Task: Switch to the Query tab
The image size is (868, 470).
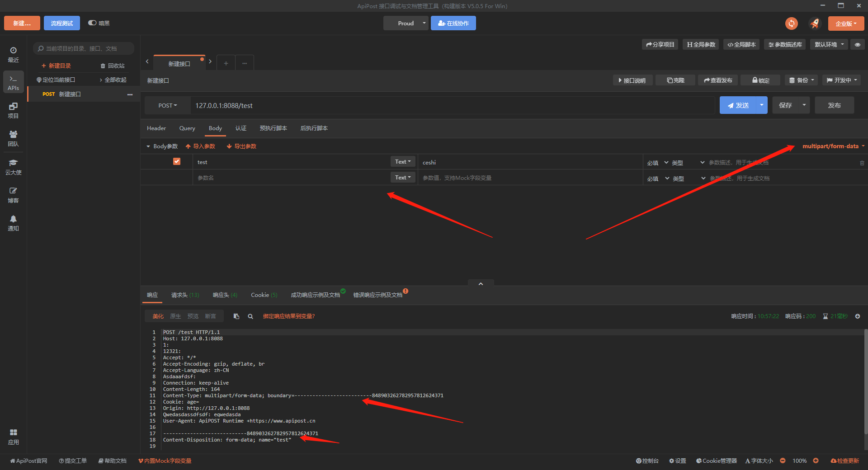Action: 187,128
